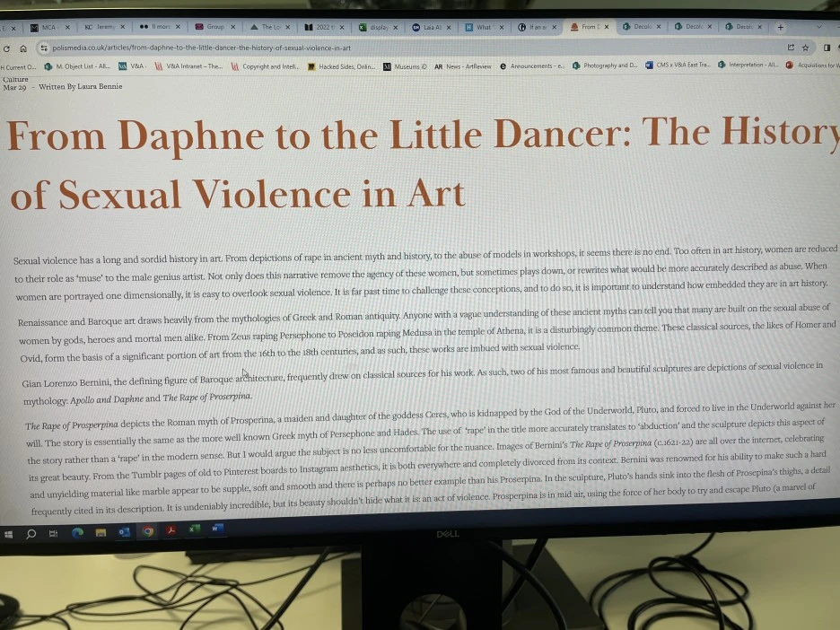
Task: Open the V&A bookmark
Action: 132,66
